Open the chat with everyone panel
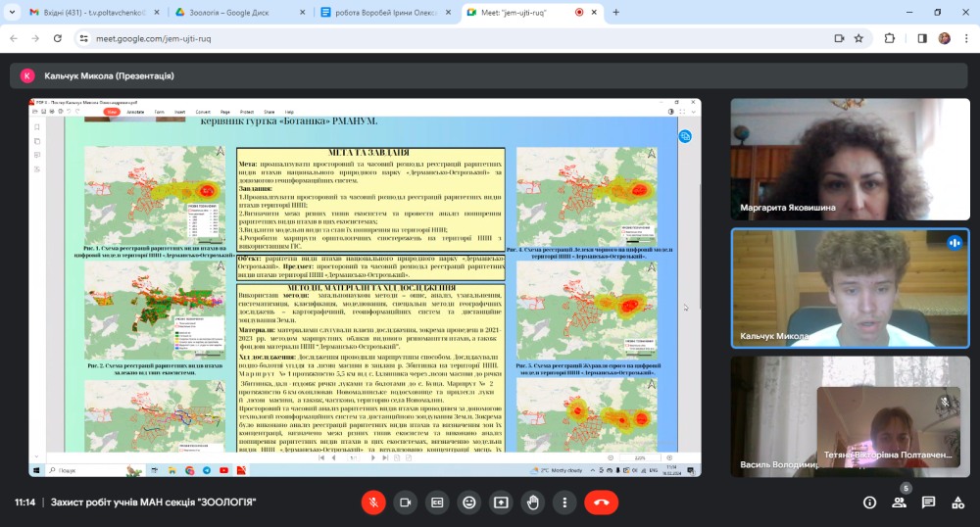This screenshot has width=980, height=527. point(928,503)
